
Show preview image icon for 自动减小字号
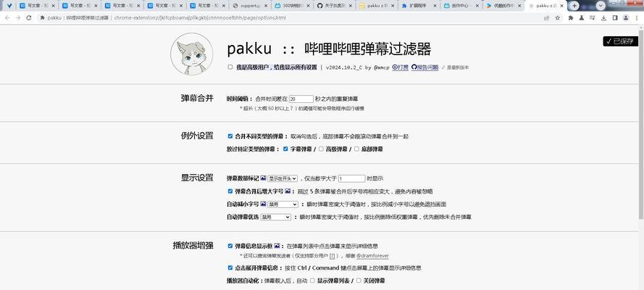[263, 204]
